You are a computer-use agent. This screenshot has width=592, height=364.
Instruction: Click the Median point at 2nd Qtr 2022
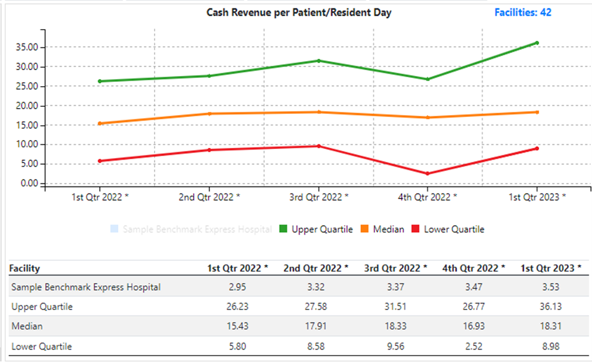point(209,113)
